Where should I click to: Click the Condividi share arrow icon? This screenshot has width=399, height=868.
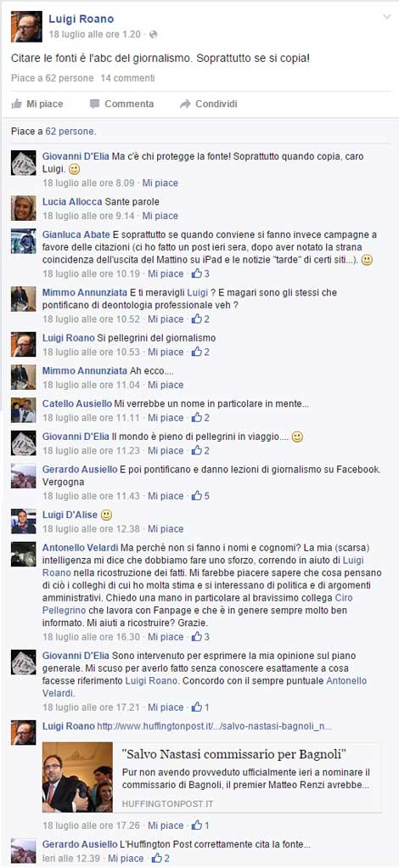tap(185, 104)
